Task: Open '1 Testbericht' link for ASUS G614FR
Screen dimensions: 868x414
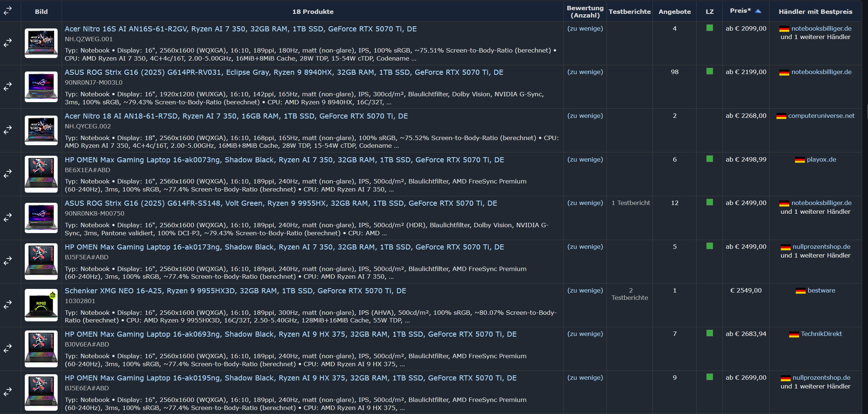Action: (x=631, y=203)
